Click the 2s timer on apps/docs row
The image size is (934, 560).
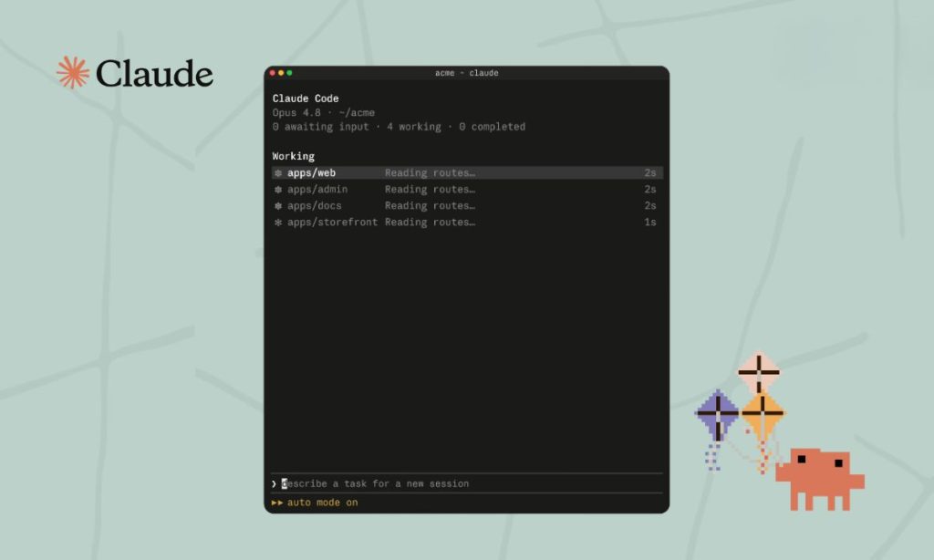649,205
